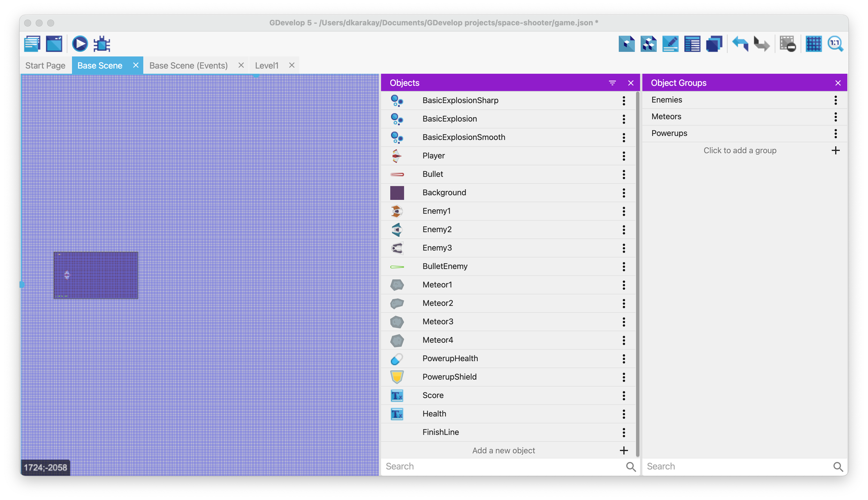Open options menu for PowerupShield object

point(624,377)
